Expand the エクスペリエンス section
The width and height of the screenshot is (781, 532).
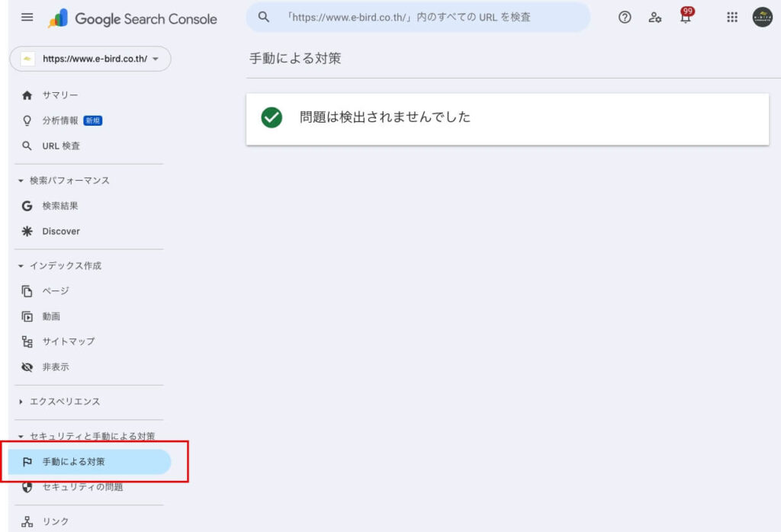59,402
